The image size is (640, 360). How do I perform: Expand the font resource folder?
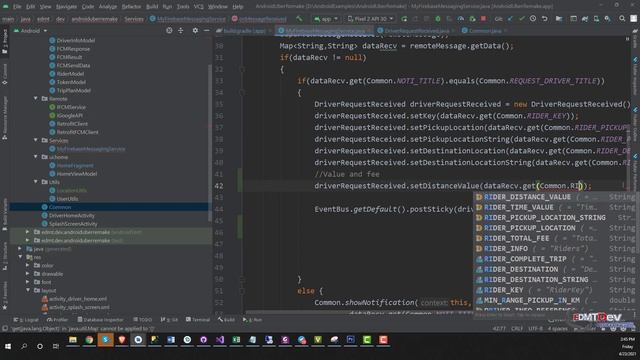[28, 282]
